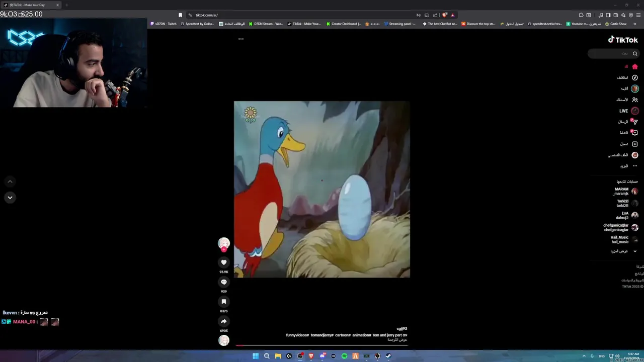The width and height of the screenshot is (644, 362).
Task: Open the Gartic Show bookmark
Action: click(x=616, y=24)
